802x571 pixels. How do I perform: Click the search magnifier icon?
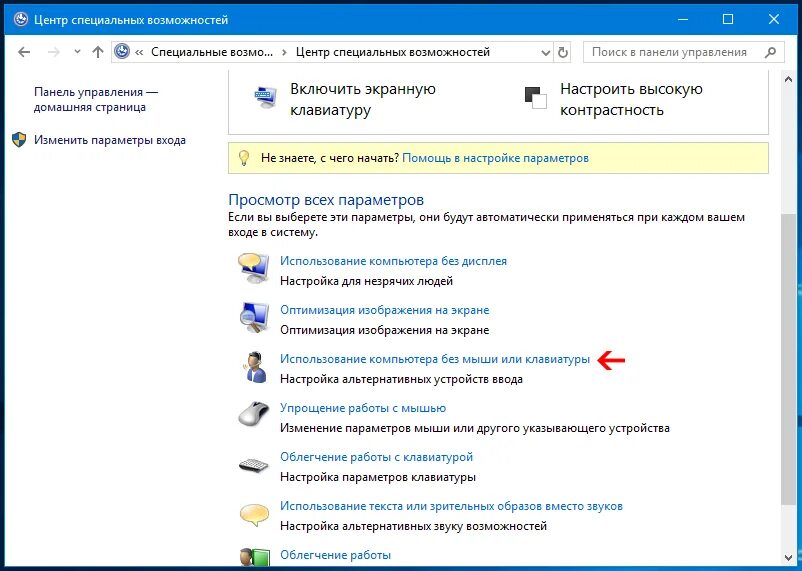770,52
